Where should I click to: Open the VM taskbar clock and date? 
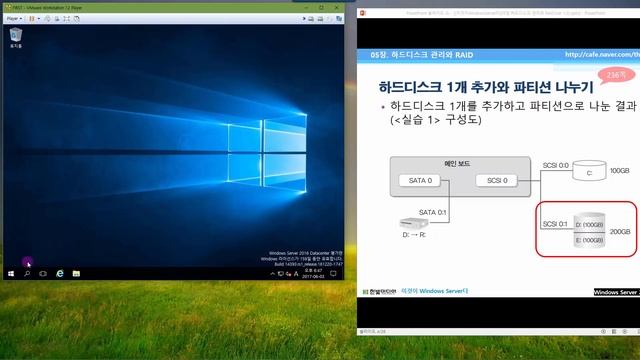[x=313, y=273]
